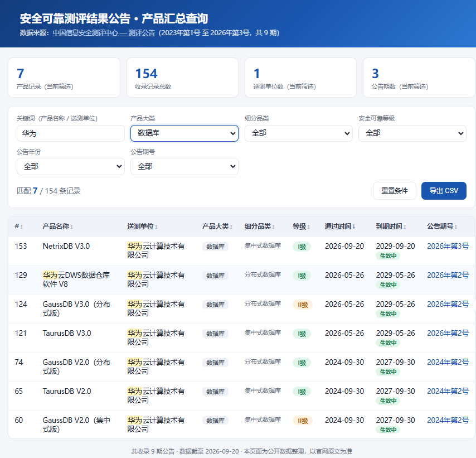
Task: Open the 中国信息安全测评中心 测评公告 source link
Action: 104,33
